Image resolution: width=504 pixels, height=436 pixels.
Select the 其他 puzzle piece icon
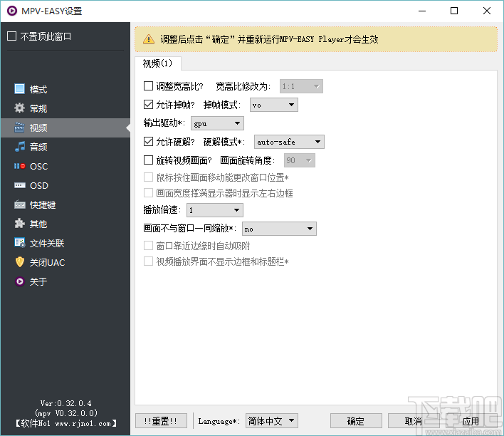(19, 224)
